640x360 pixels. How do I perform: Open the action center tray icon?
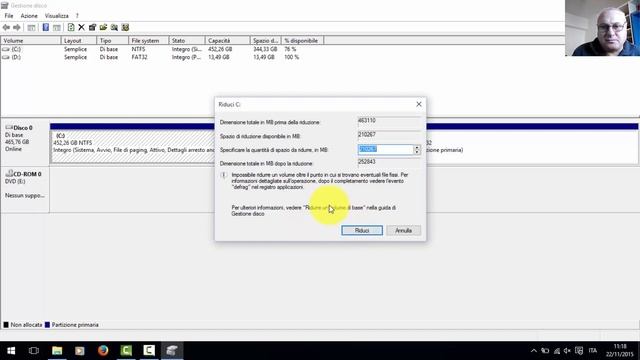(x=579, y=351)
